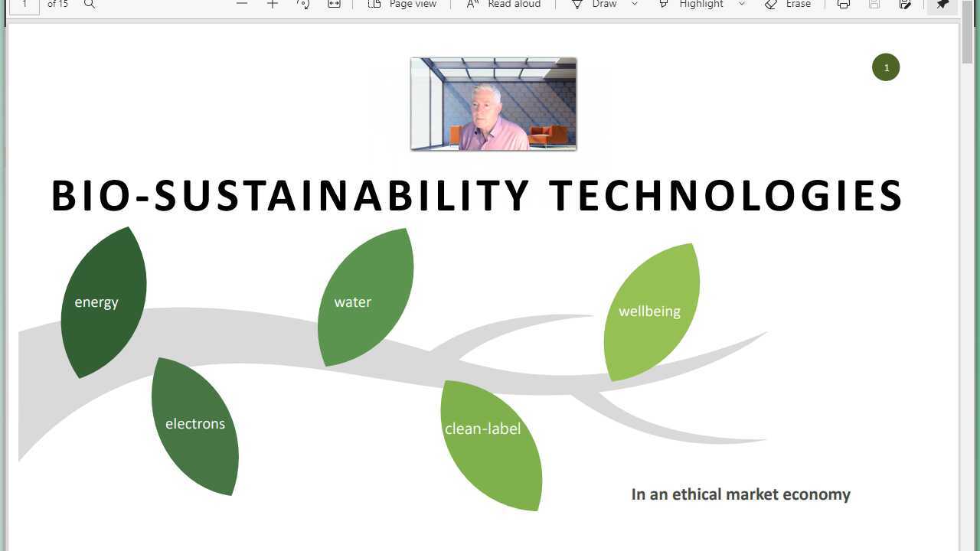Click the Save icon
This screenshot has height=551, width=980.
click(874, 5)
